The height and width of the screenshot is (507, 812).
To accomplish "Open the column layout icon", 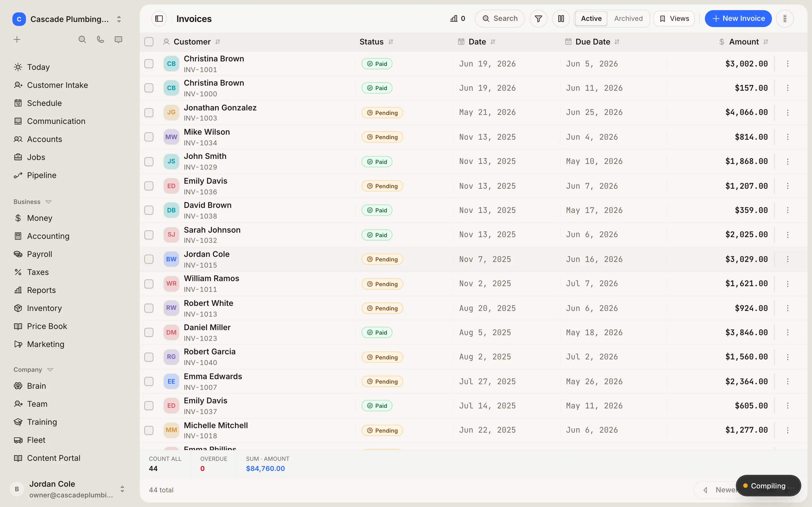I will pyautogui.click(x=561, y=18).
